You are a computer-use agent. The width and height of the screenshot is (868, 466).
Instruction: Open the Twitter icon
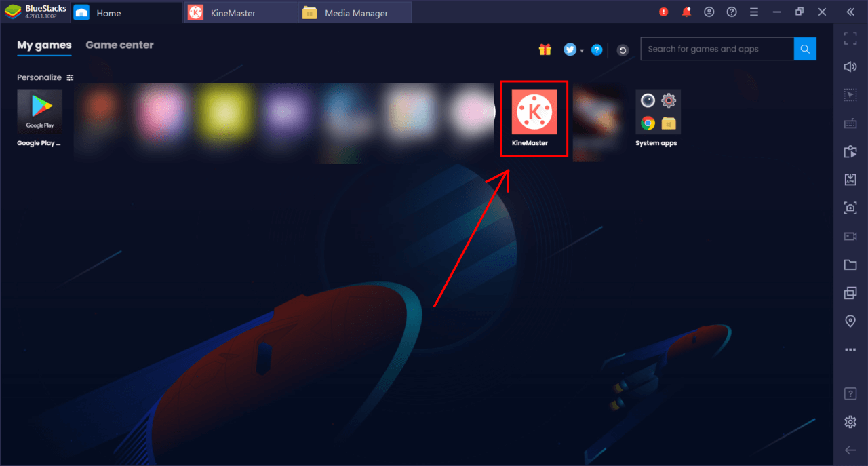(570, 50)
